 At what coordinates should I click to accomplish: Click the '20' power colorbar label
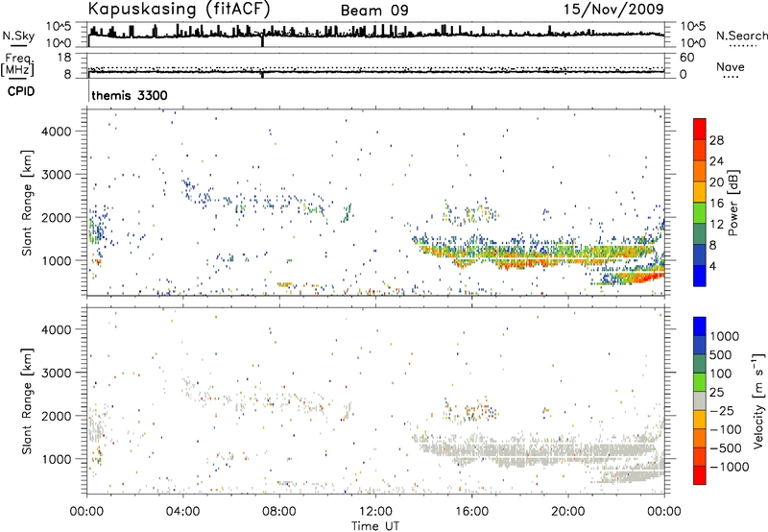coord(716,182)
